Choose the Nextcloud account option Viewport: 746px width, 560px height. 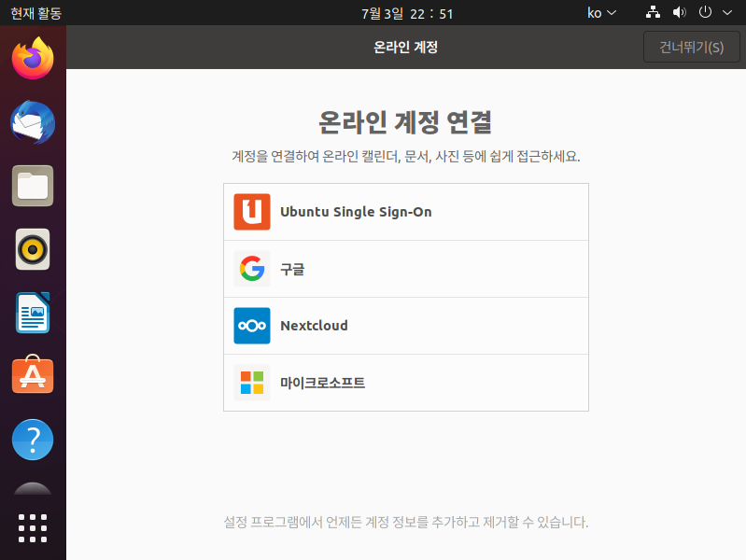coord(406,326)
